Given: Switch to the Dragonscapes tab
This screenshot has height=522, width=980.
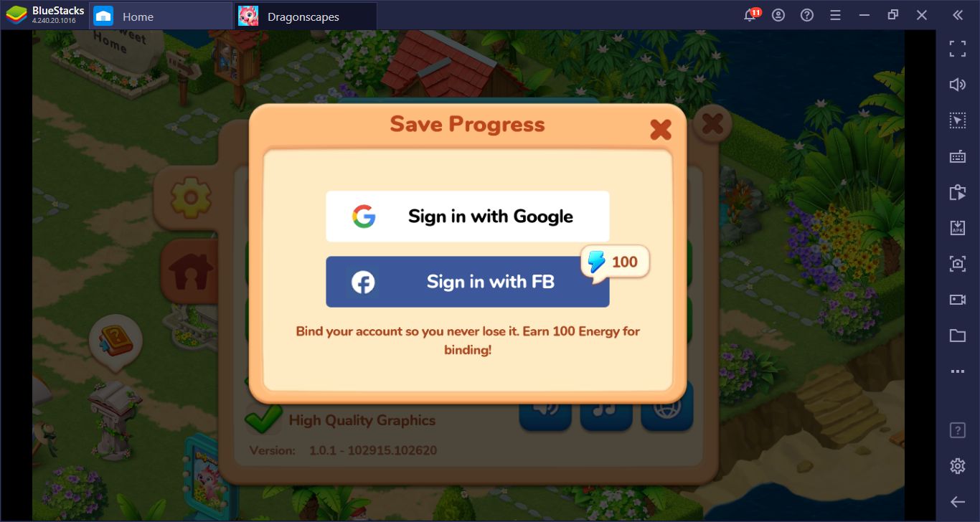Looking at the screenshot, I should 306,16.
